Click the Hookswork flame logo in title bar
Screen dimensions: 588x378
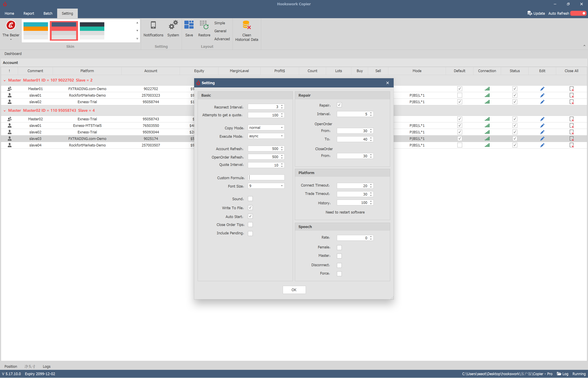point(5,4)
